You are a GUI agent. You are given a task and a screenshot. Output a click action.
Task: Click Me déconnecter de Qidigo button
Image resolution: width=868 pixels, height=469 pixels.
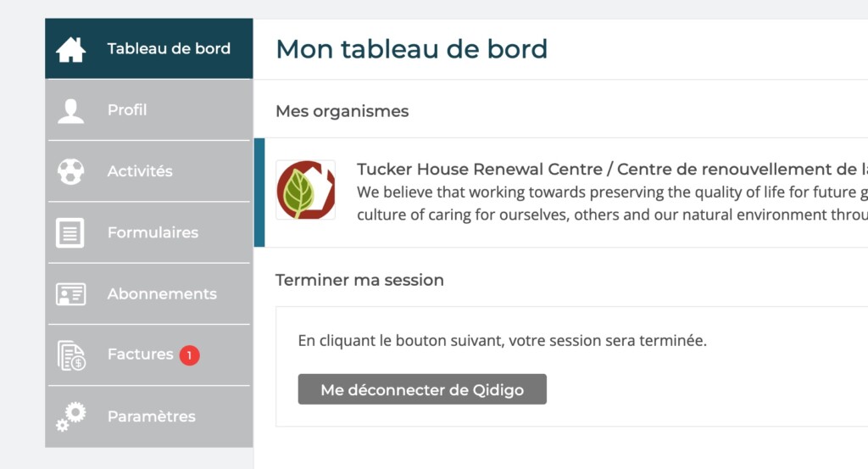(422, 389)
